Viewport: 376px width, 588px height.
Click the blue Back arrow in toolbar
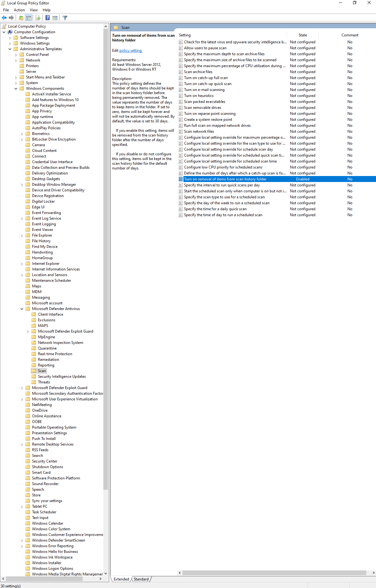[4, 18]
